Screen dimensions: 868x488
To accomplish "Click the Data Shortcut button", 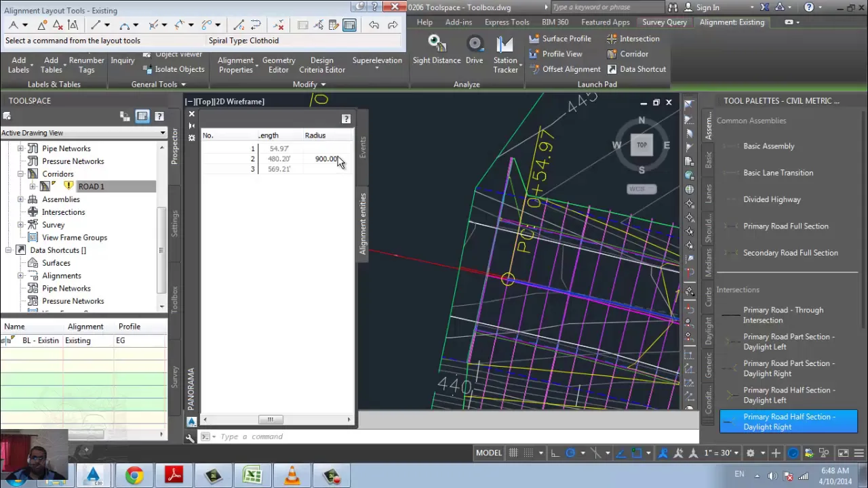I will [x=636, y=69].
